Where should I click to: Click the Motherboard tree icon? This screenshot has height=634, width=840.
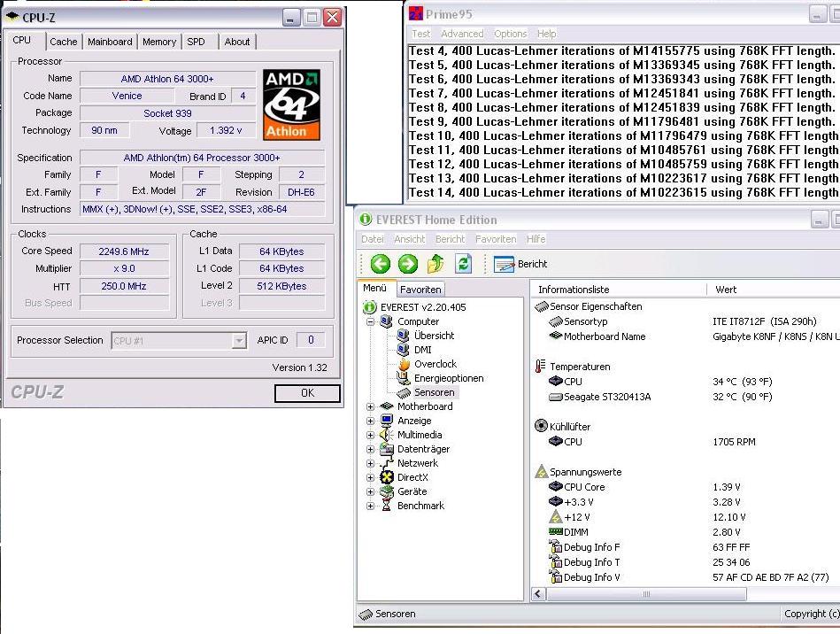click(386, 406)
